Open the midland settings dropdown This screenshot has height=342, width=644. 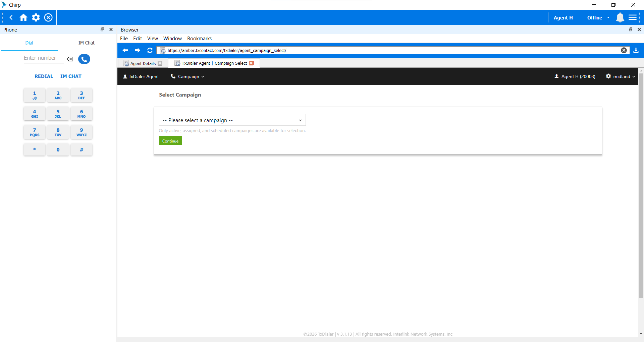pos(621,76)
